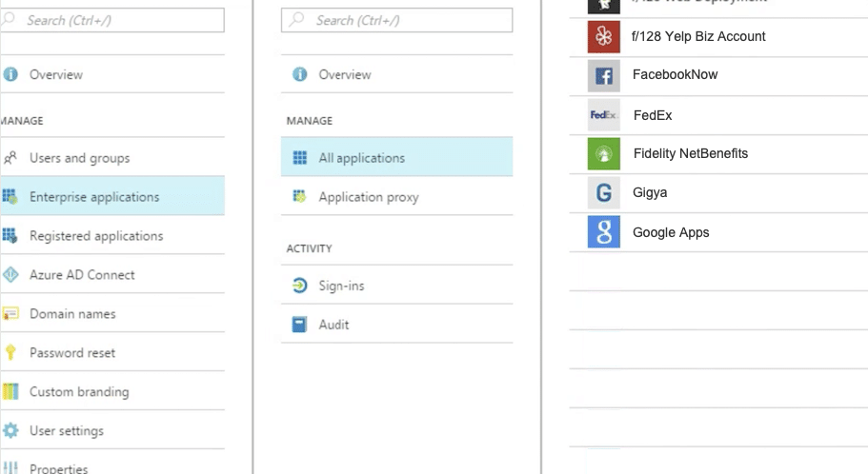Open Overview in the left panel

pos(112,74)
